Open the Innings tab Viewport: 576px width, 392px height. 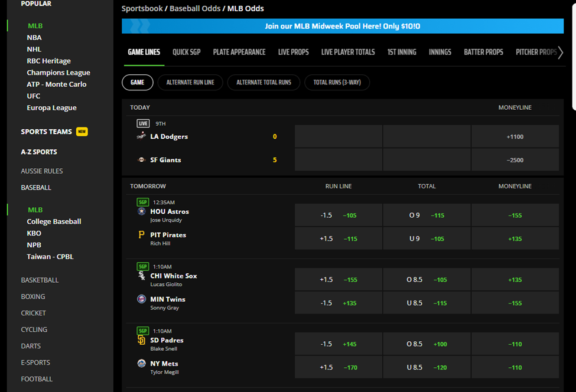point(440,52)
